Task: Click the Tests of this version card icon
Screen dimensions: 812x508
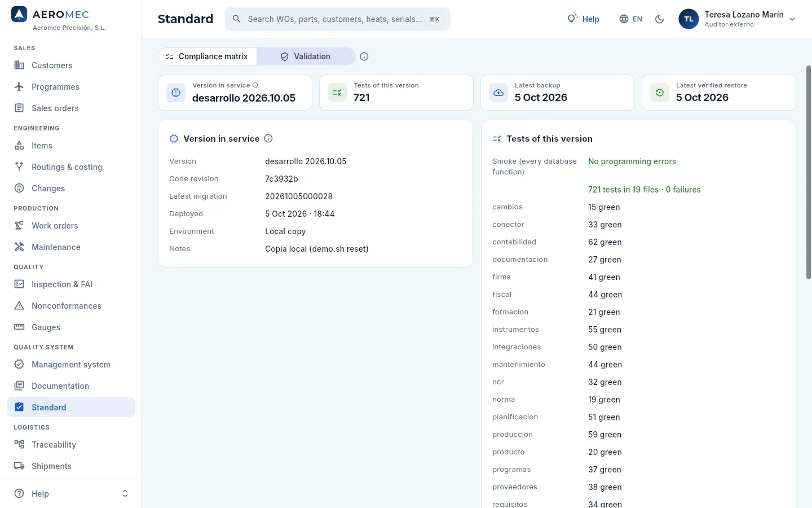Action: (337, 93)
